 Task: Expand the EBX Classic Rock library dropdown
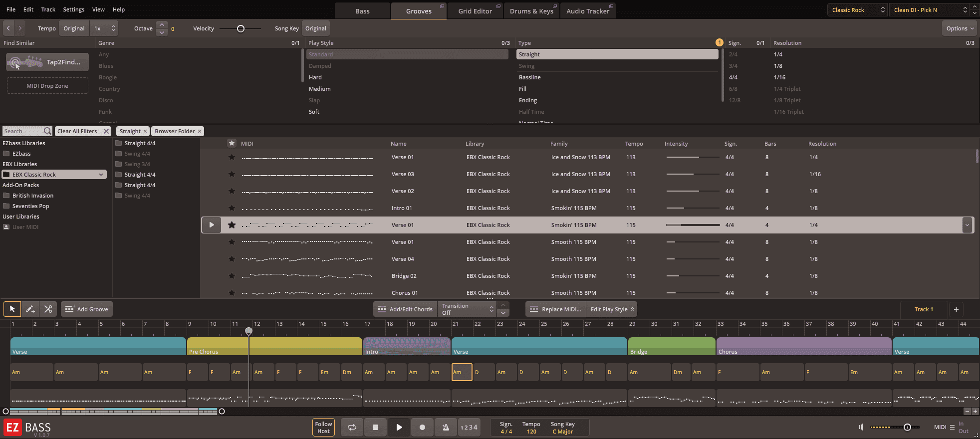[x=101, y=175]
